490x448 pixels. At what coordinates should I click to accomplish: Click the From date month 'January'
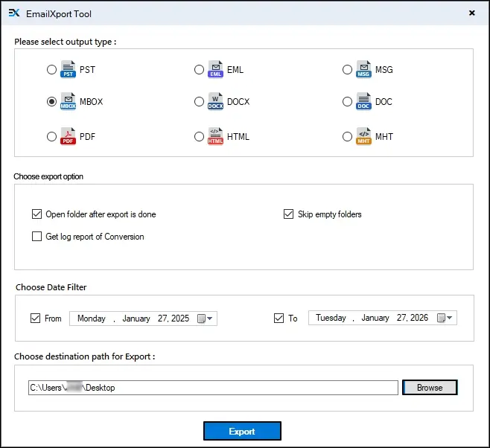point(136,319)
